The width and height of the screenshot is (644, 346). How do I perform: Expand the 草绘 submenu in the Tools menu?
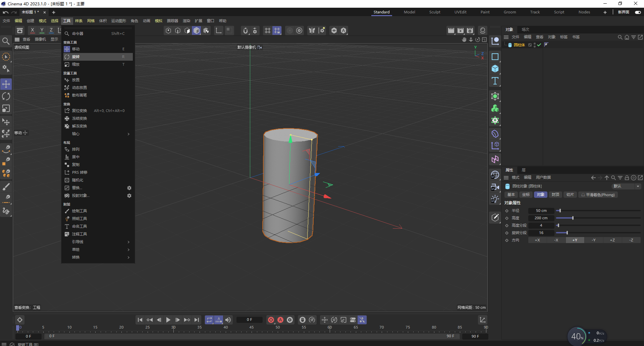98,249
